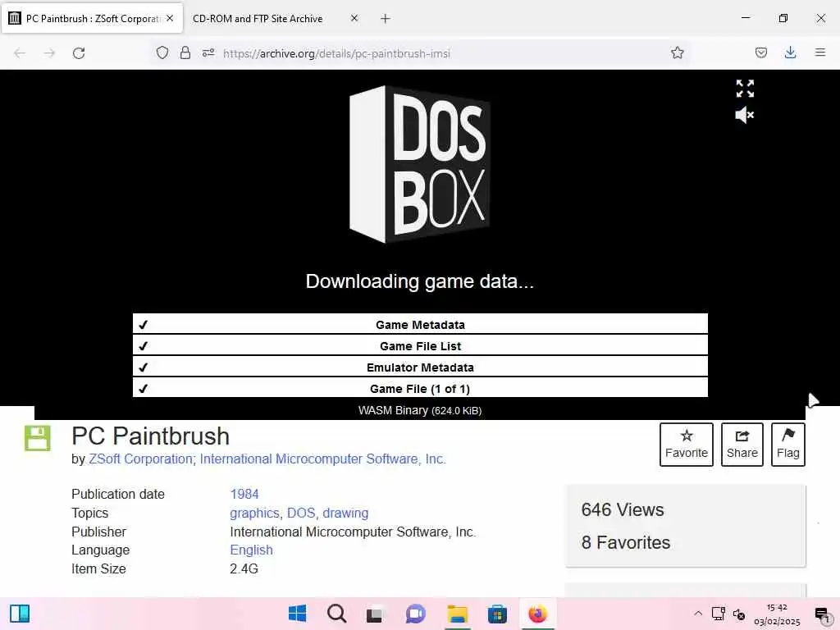The image size is (840, 630).
Task: Click the 646 Views statistic
Action: 623,510
